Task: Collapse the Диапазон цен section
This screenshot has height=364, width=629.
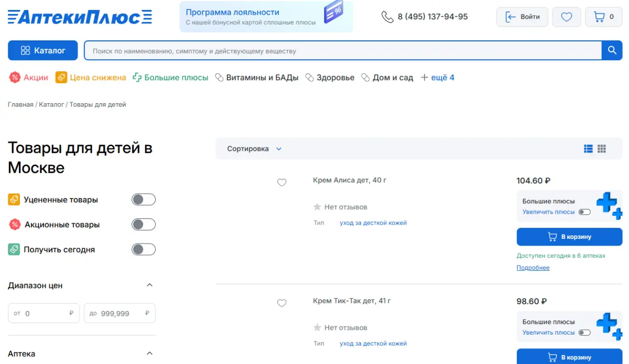Action: [x=149, y=285]
